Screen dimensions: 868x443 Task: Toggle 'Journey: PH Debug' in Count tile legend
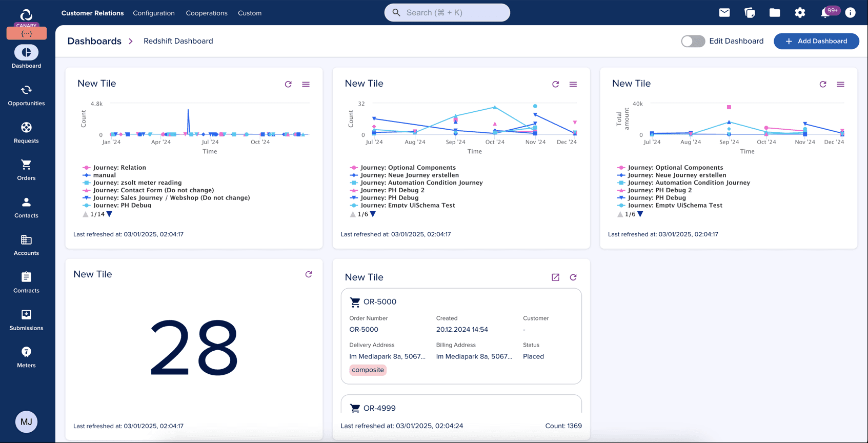pyautogui.click(x=384, y=197)
